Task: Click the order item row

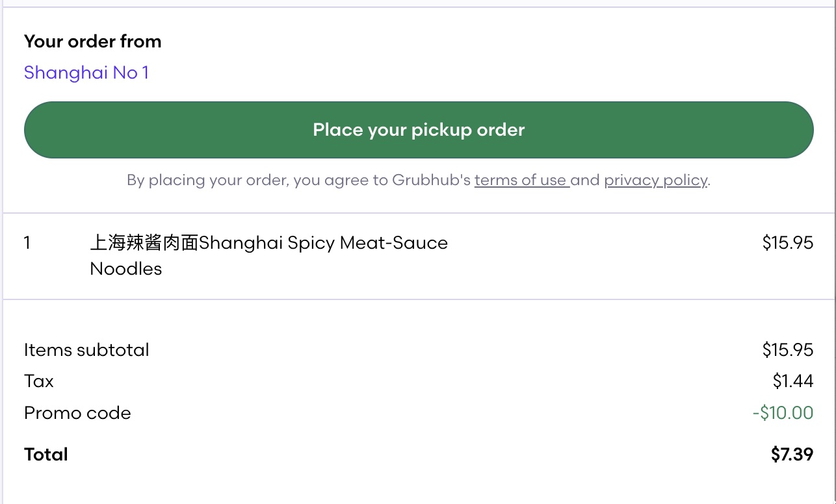Action: click(x=418, y=255)
